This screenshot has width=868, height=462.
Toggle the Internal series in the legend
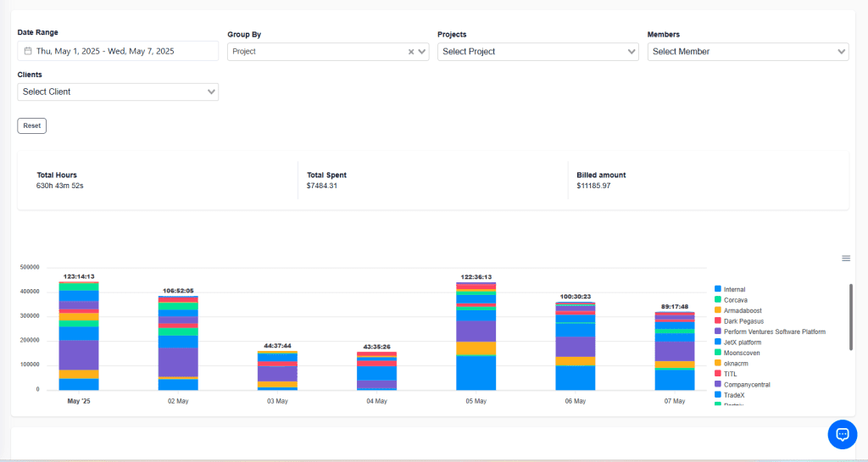(734, 289)
